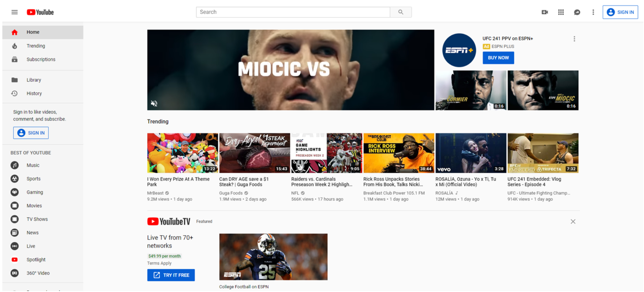Open the ad options three-dot menu
Image resolution: width=644 pixels, height=292 pixels.
pos(574,39)
